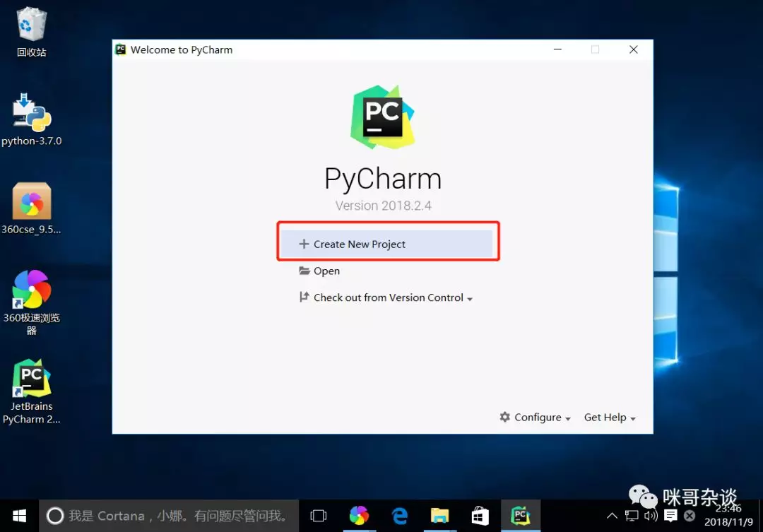Show hidden system tray icons

pyautogui.click(x=612, y=516)
